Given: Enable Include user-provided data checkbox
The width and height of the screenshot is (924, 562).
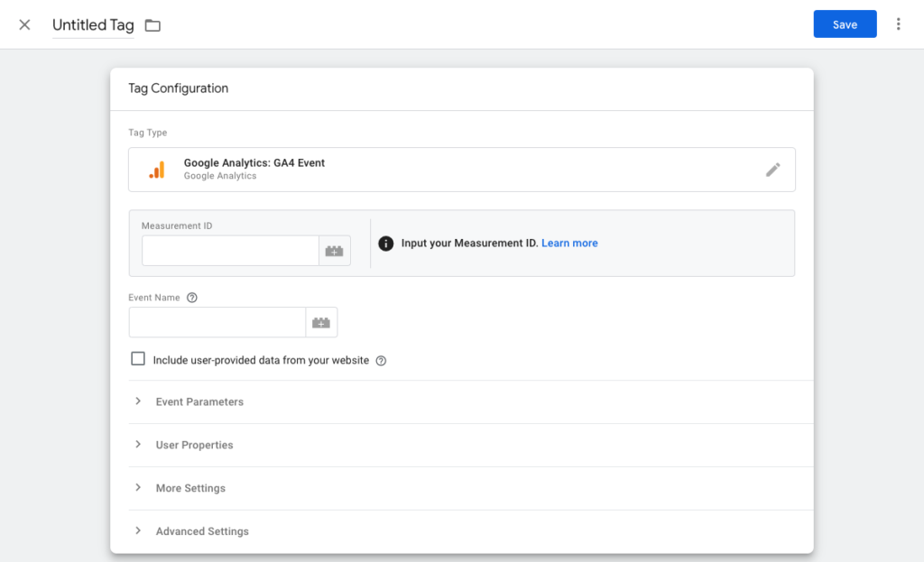Looking at the screenshot, I should (x=138, y=359).
